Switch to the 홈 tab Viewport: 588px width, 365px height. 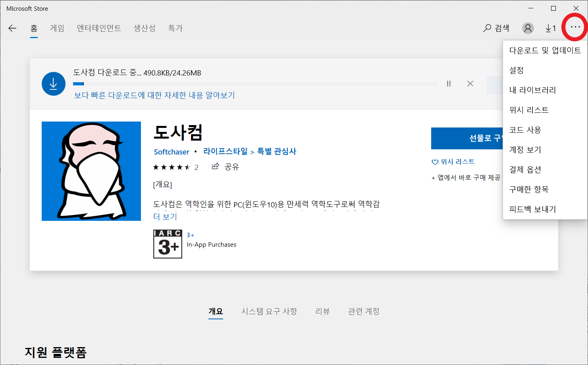[x=34, y=28]
